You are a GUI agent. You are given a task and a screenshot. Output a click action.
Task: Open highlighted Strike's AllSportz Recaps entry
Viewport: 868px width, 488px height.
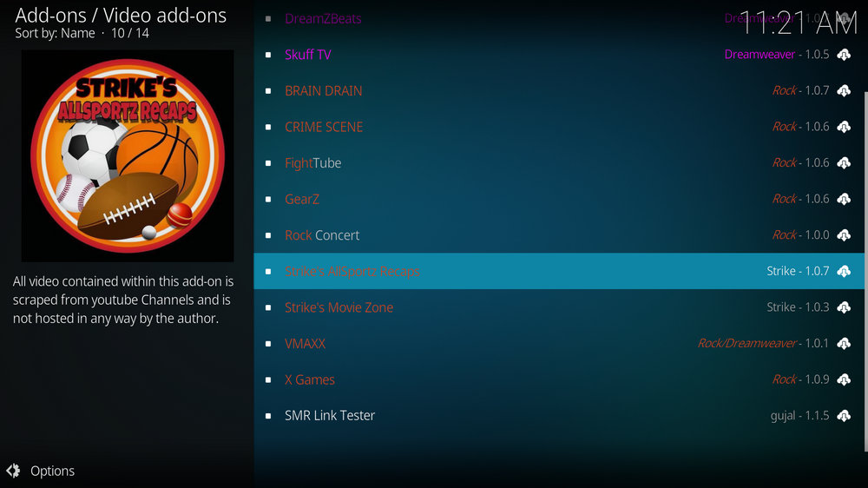pyautogui.click(x=560, y=271)
